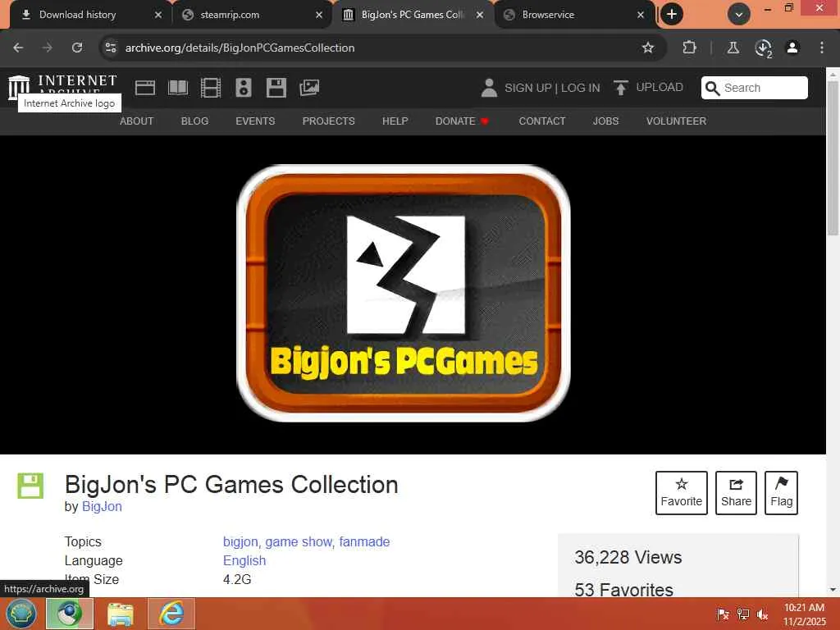Open the VOLUNTEER menu item
Screen dimensions: 840x630
676,121
